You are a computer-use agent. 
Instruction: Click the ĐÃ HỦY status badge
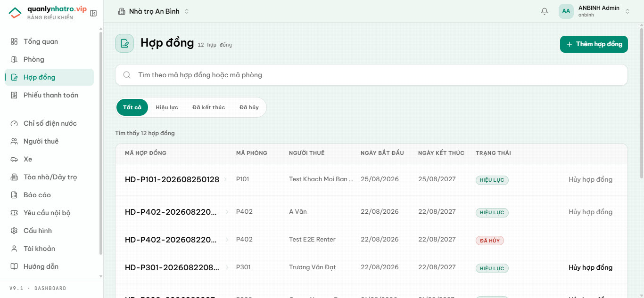tap(490, 241)
